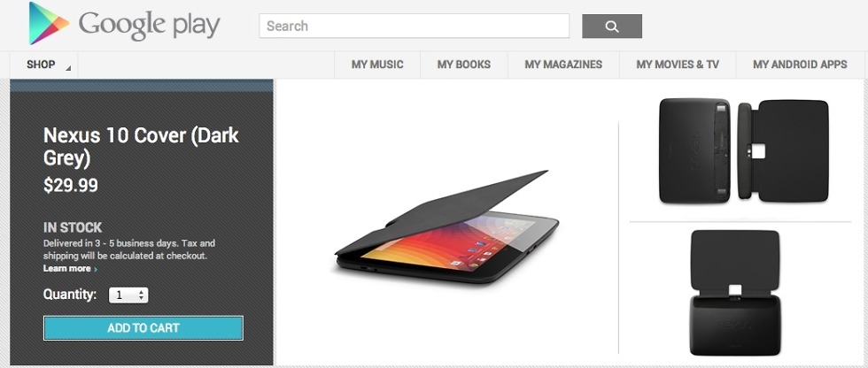Go to MY BOOKS
Image resolution: width=868 pixels, height=368 pixels.
(x=464, y=65)
